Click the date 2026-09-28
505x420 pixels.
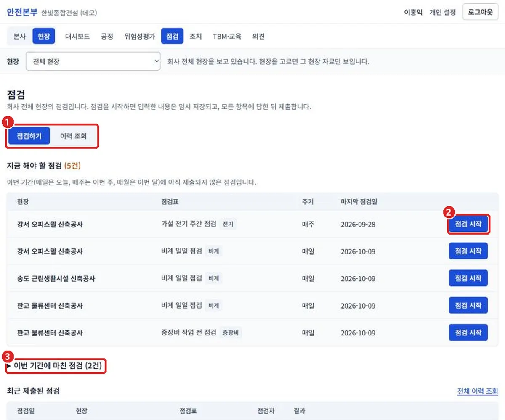click(358, 224)
